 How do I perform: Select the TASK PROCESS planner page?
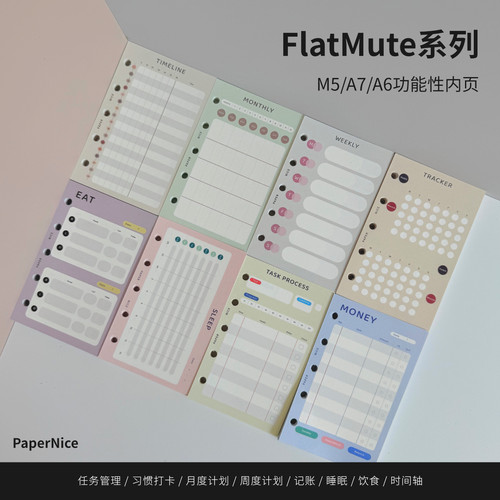pos(260,345)
